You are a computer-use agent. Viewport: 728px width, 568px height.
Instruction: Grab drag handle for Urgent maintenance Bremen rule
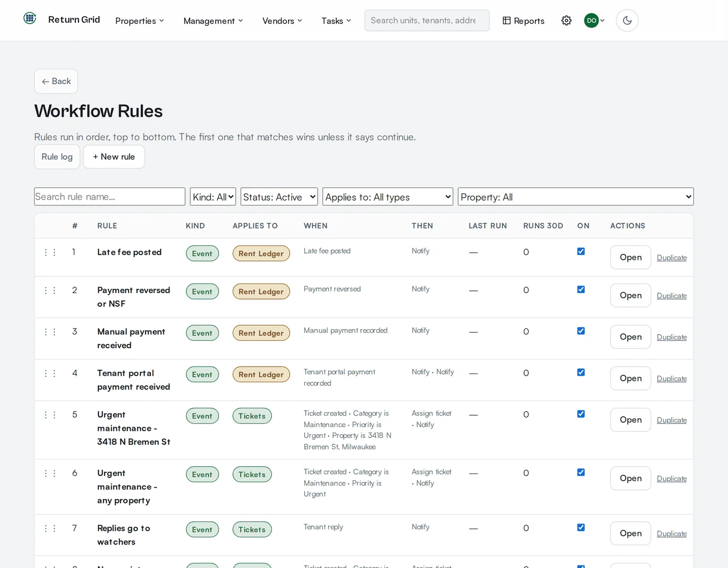(x=50, y=415)
